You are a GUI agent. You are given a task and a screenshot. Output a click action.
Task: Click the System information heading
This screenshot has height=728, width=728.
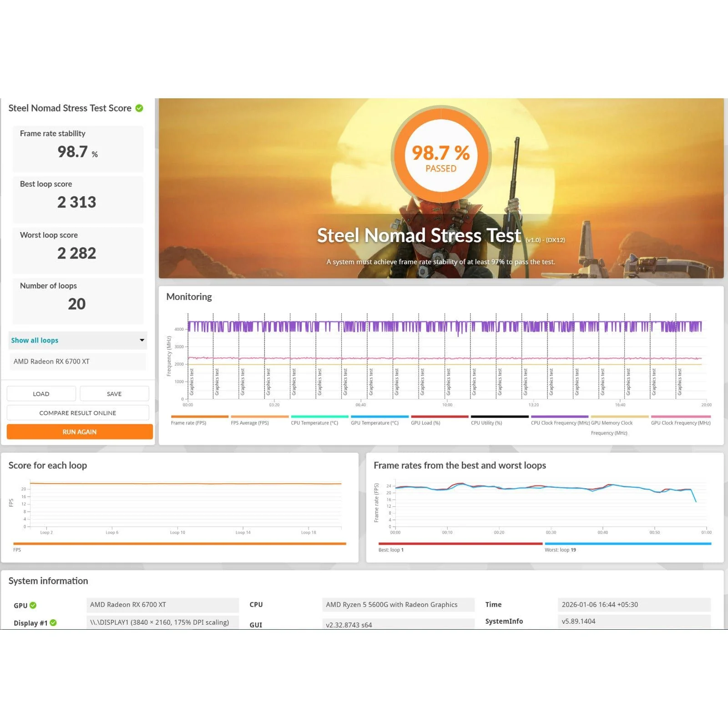48,581
